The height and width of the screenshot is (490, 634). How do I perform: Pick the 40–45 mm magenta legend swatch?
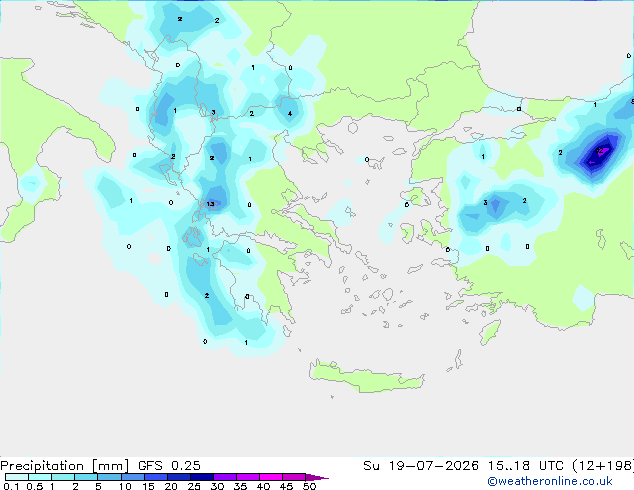271,477
